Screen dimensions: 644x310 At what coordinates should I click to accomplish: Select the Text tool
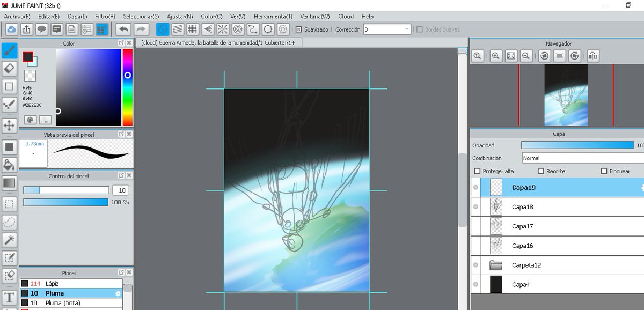coord(9,297)
